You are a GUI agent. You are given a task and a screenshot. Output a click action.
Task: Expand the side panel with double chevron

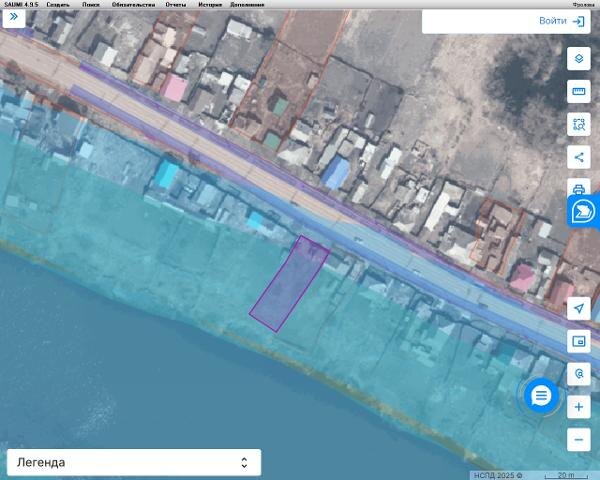pyautogui.click(x=14, y=17)
